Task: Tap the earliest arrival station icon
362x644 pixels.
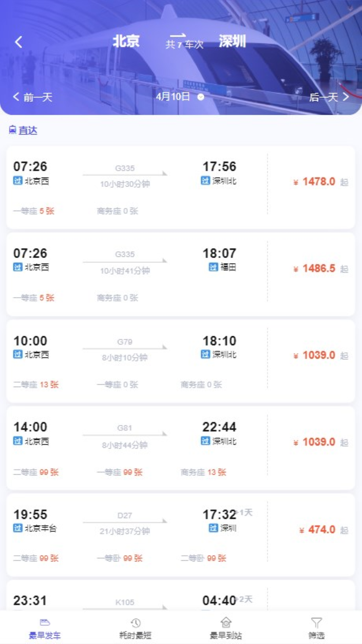Action: click(x=226, y=623)
